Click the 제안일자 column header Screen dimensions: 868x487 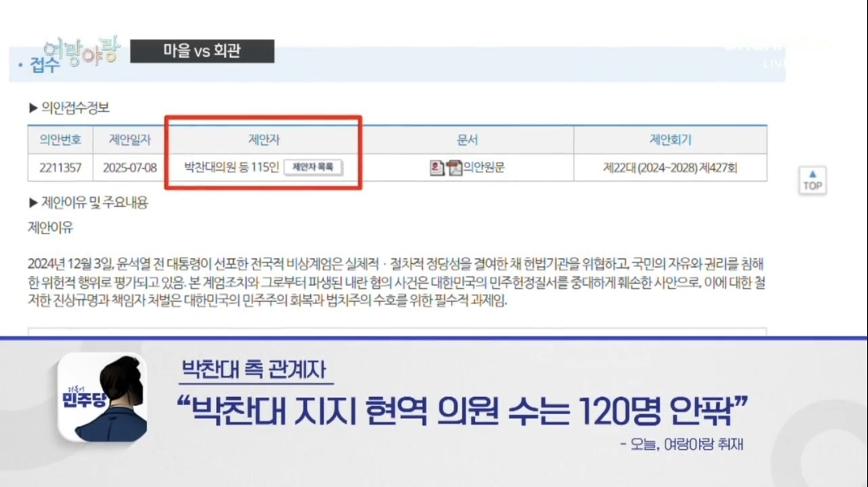(129, 140)
